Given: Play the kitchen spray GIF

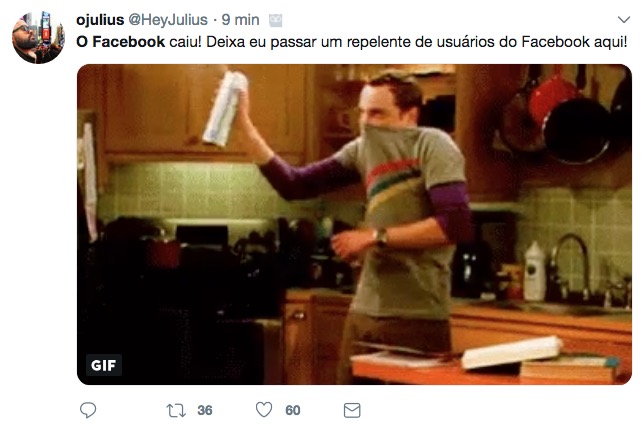Looking at the screenshot, I should click(354, 224).
